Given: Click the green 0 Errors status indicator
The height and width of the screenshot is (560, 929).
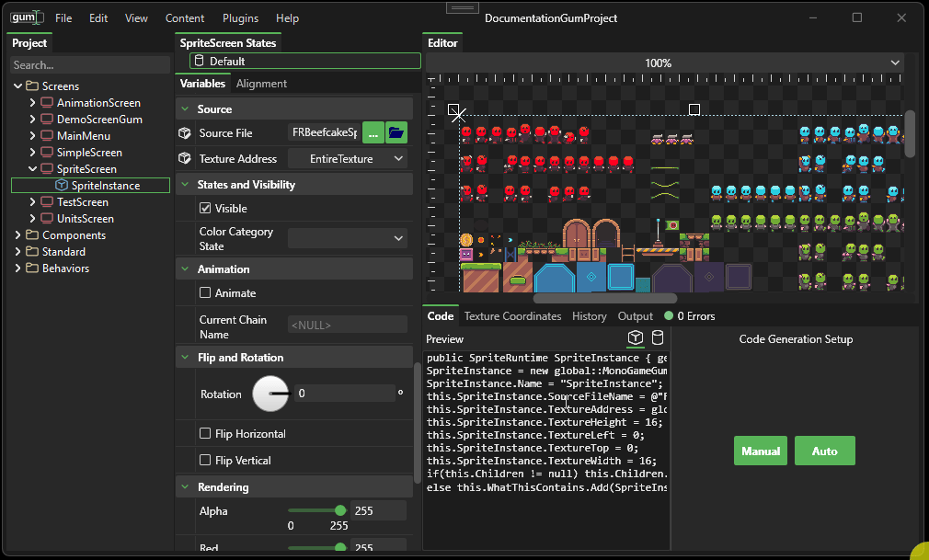Looking at the screenshot, I should [x=669, y=316].
